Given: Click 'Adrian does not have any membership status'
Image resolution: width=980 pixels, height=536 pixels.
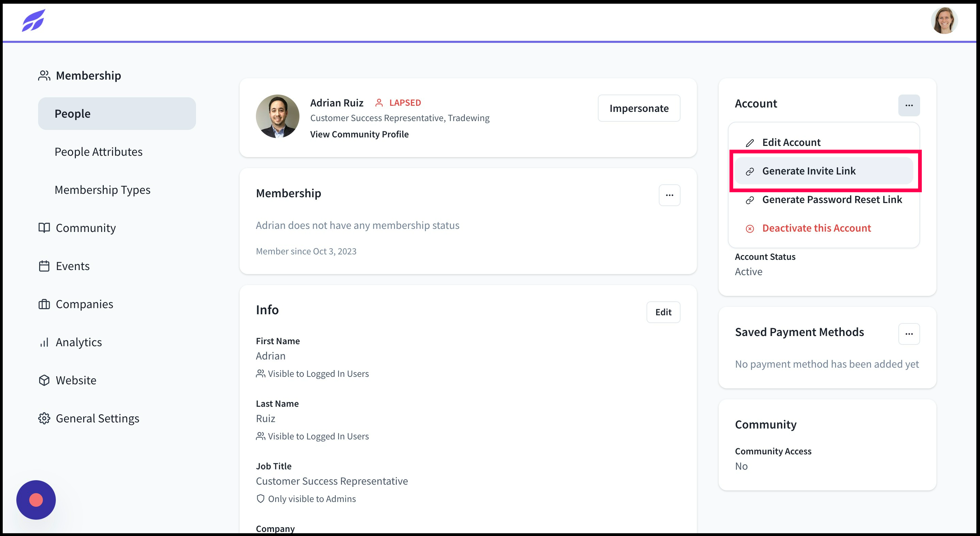Looking at the screenshot, I should 357,225.
